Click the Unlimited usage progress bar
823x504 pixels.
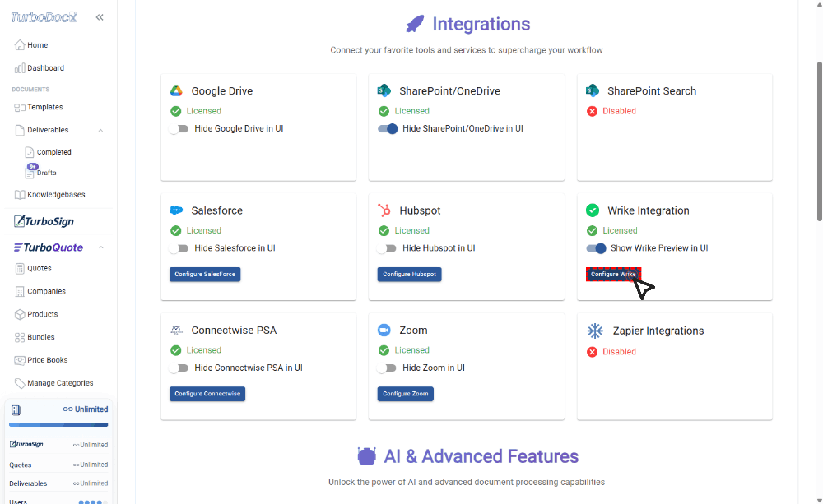coord(58,425)
